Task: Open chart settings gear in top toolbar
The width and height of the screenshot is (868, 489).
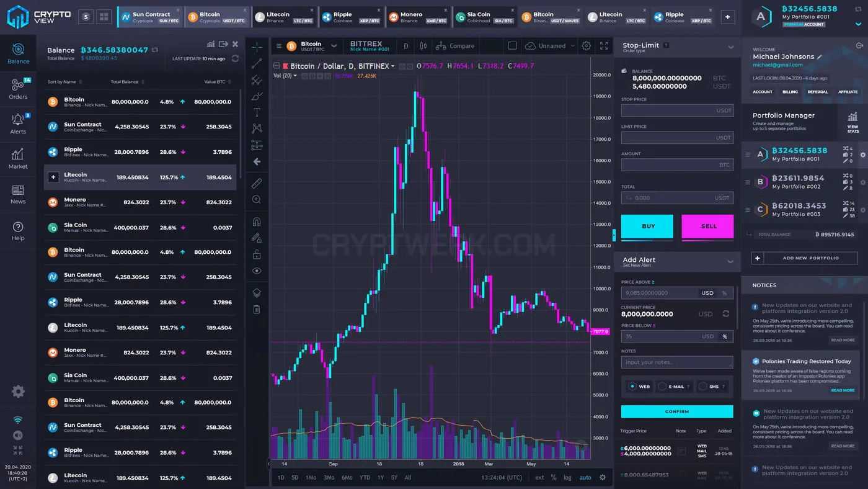Action: tap(587, 46)
